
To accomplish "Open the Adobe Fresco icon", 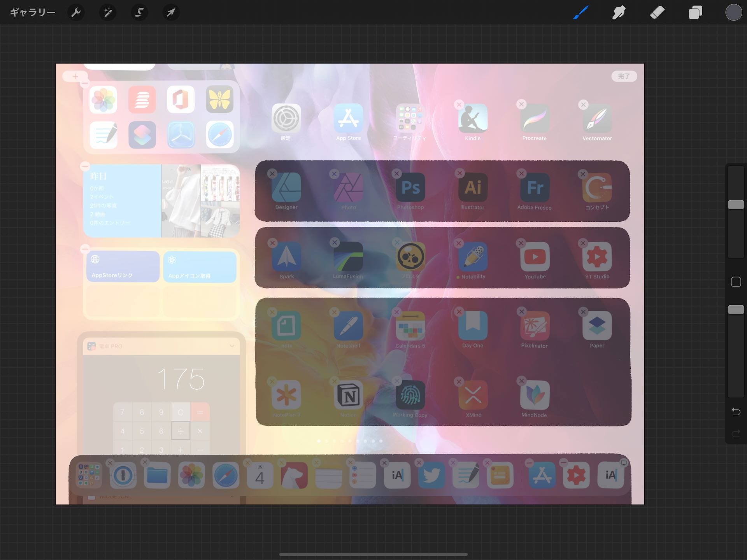I will (535, 187).
